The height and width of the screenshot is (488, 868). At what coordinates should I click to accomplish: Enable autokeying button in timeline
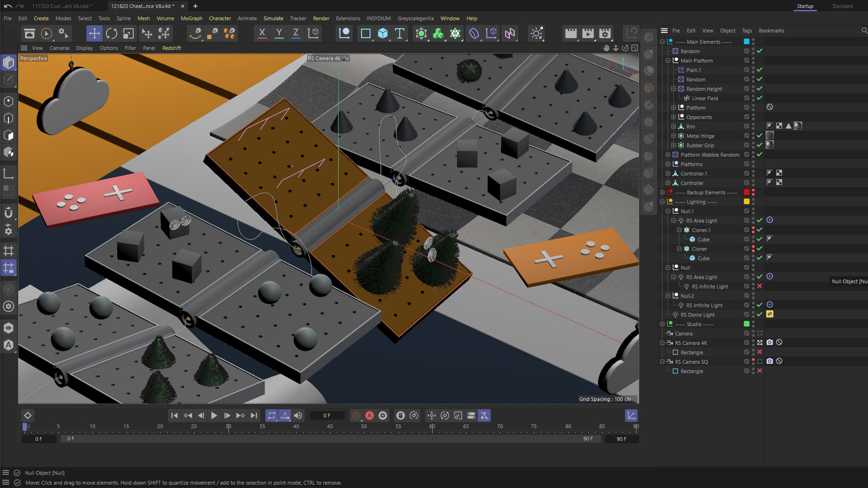tap(369, 416)
